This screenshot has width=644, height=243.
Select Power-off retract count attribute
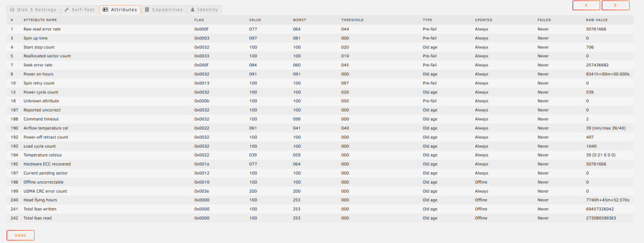[46, 137]
